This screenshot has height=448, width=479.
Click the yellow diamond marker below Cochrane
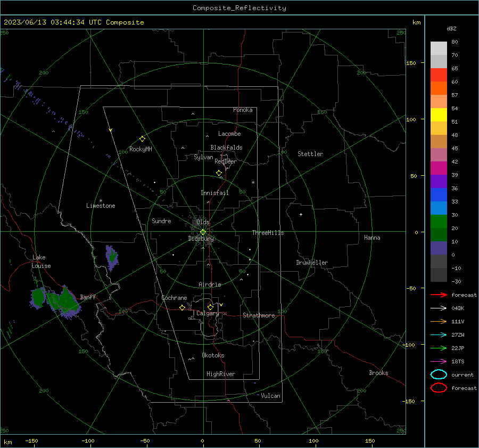[x=182, y=307]
